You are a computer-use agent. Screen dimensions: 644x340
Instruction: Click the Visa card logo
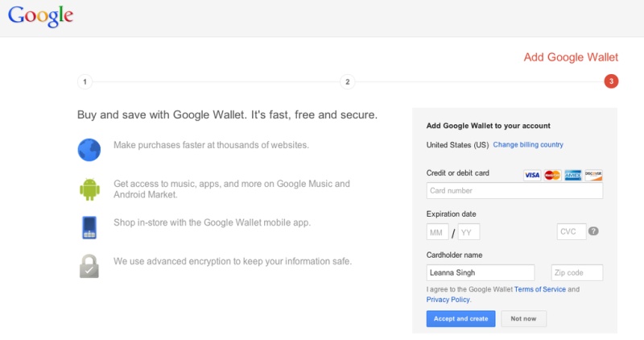click(532, 175)
